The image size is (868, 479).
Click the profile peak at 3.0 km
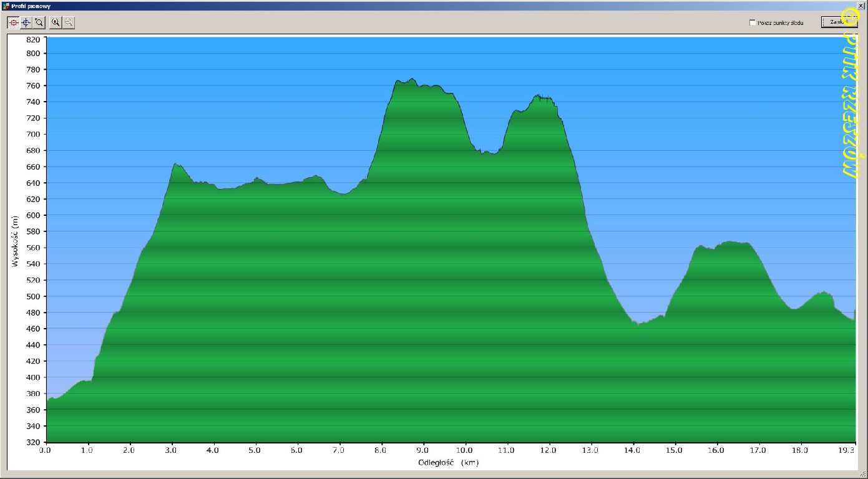[176, 165]
